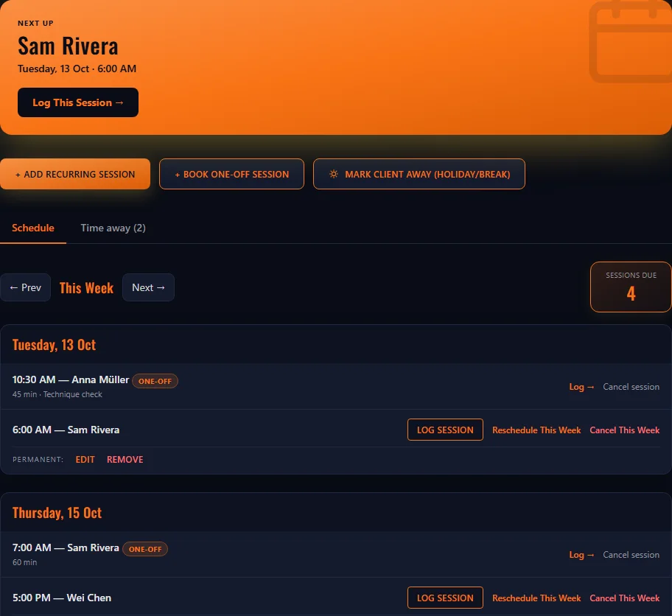Click the '60 min' duration text
Screen dimensions: 672x616
pyautogui.click(x=24, y=562)
